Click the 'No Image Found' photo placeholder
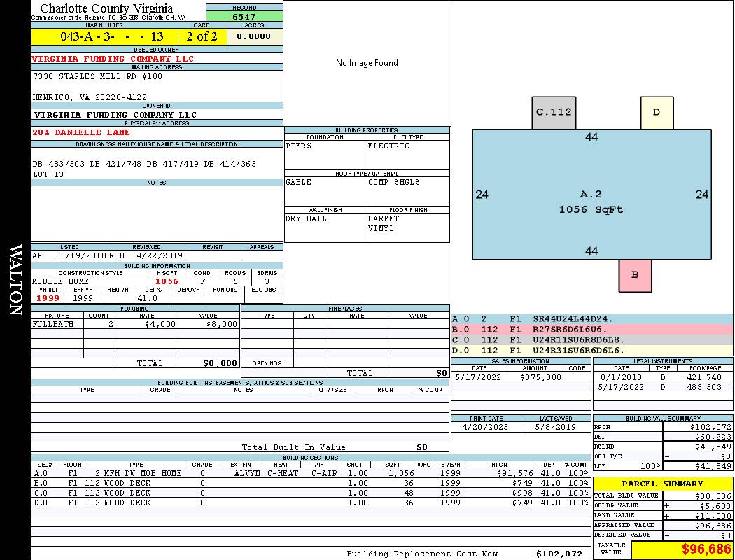Screen dimensions: 735x560 tap(367, 63)
